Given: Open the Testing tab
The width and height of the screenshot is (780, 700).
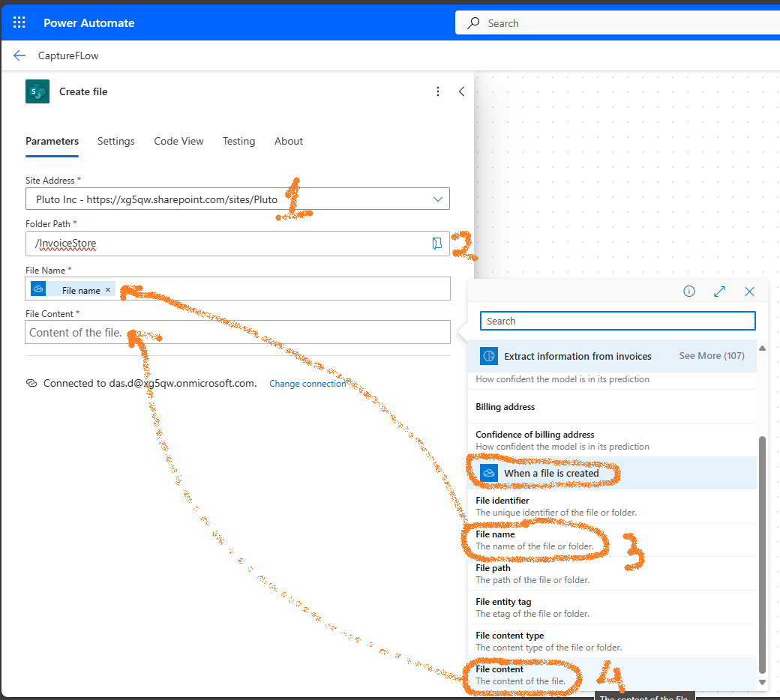Looking at the screenshot, I should point(238,141).
